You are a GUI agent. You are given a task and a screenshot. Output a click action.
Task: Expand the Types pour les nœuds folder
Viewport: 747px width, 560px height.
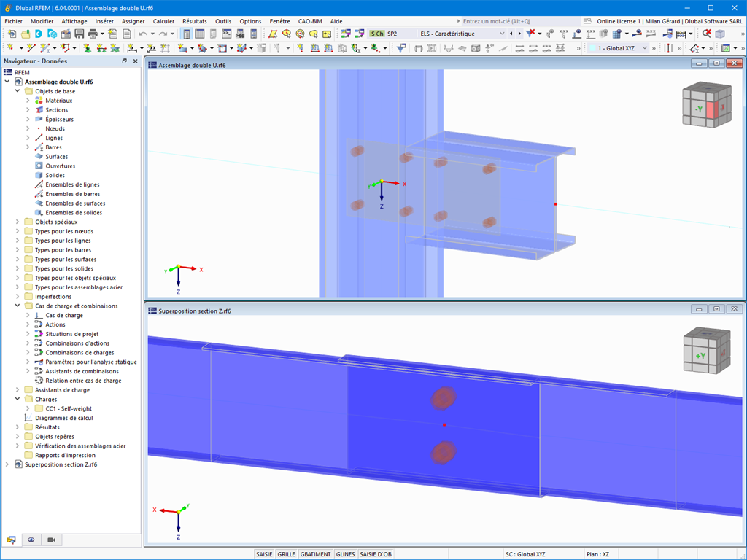(18, 231)
